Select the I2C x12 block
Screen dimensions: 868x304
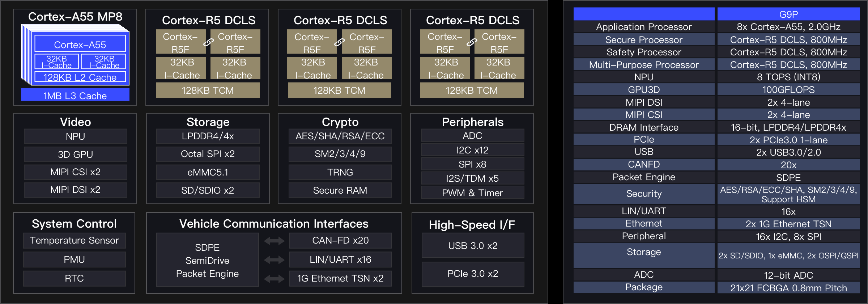click(472, 150)
